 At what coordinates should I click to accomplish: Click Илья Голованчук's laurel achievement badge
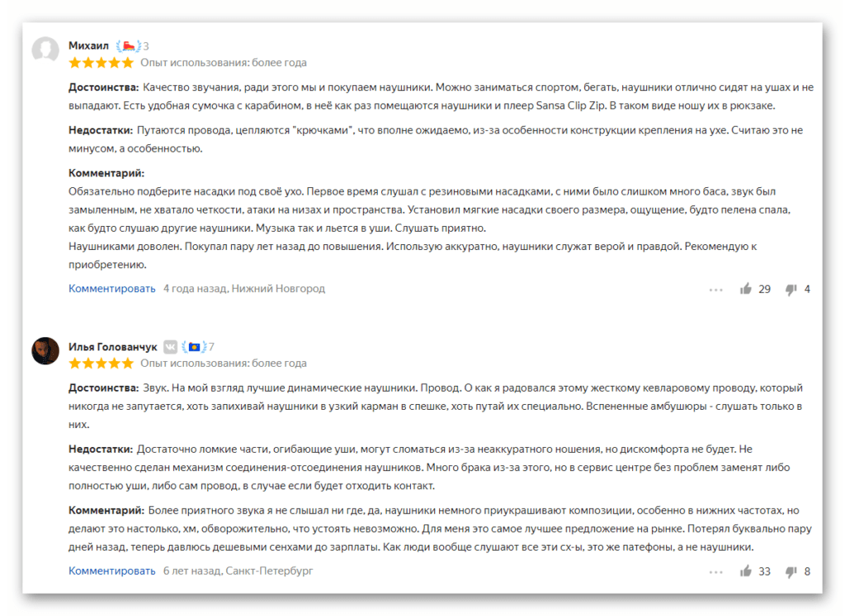point(194,347)
